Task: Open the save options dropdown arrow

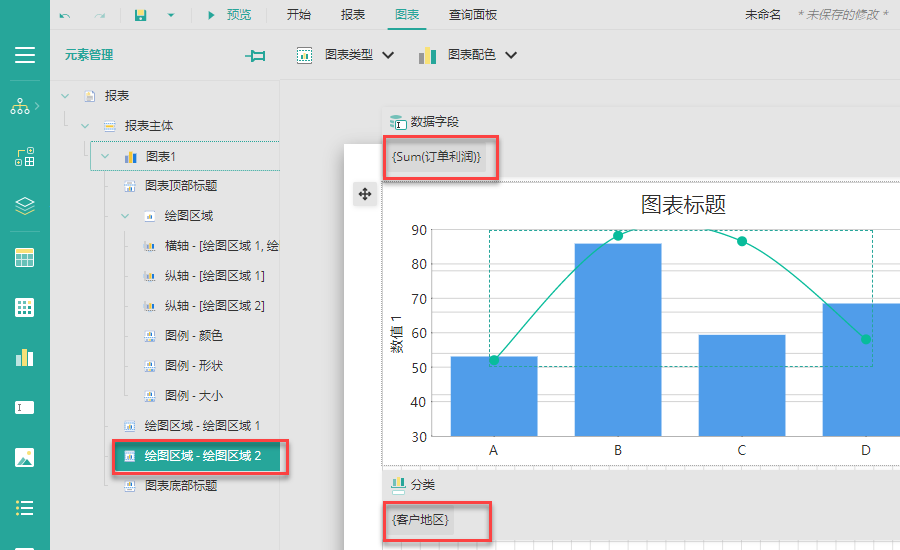Action: click(x=170, y=16)
